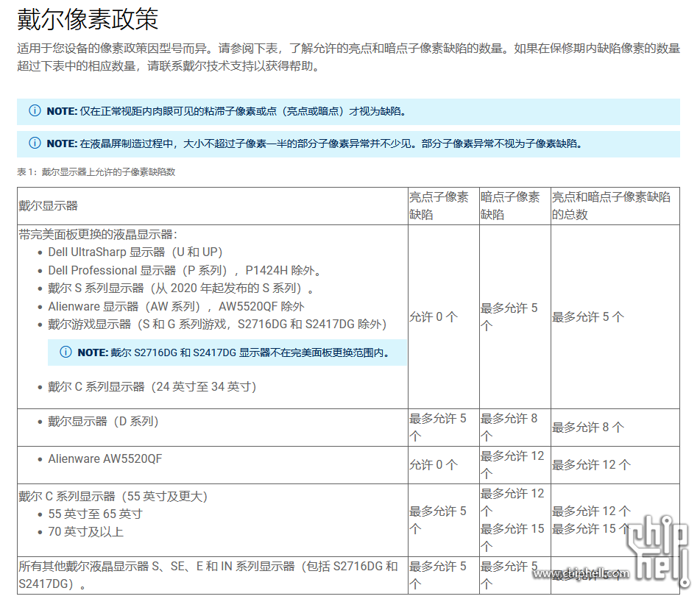Click dark defects 最多允许 12 个 in AW5520QF row

[512, 464]
